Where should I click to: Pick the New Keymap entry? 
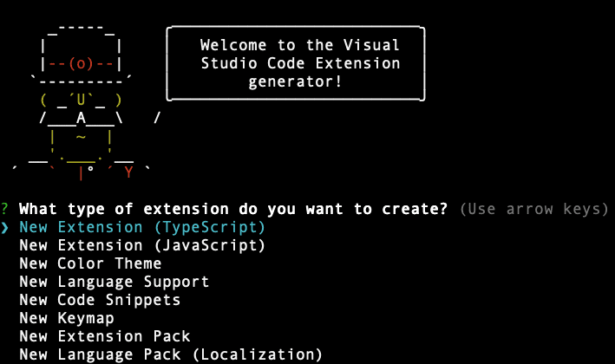point(67,318)
